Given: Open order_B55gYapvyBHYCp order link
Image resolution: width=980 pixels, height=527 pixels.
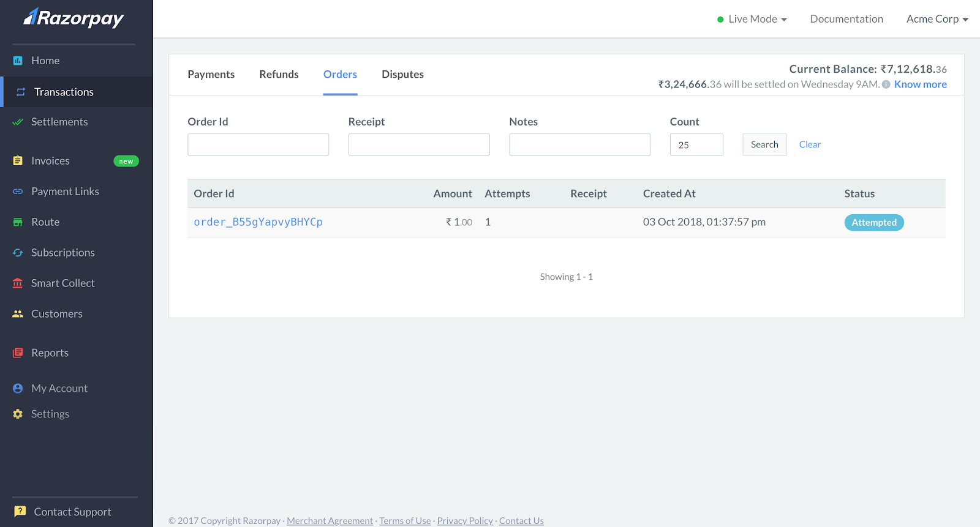Looking at the screenshot, I should pos(258,222).
